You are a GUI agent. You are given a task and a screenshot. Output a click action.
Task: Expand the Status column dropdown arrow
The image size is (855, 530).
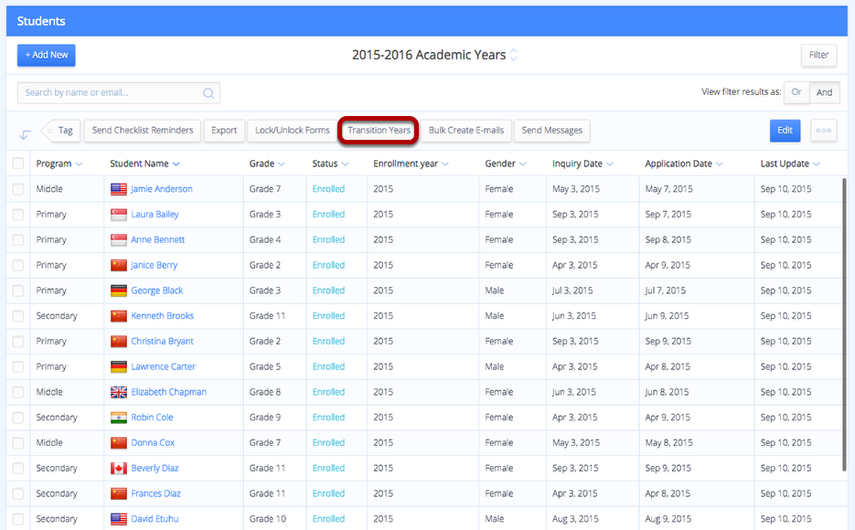[345, 164]
